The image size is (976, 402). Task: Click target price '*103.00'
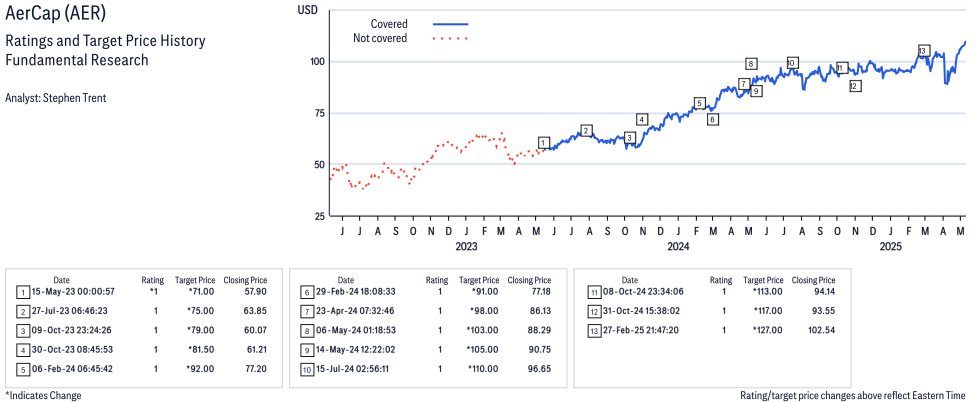coord(482,330)
